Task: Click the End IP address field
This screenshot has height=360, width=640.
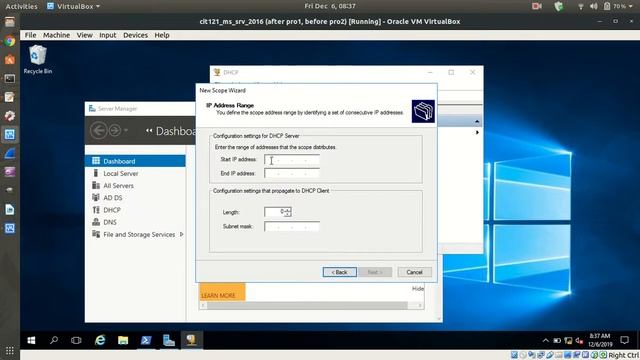Action: [291, 173]
